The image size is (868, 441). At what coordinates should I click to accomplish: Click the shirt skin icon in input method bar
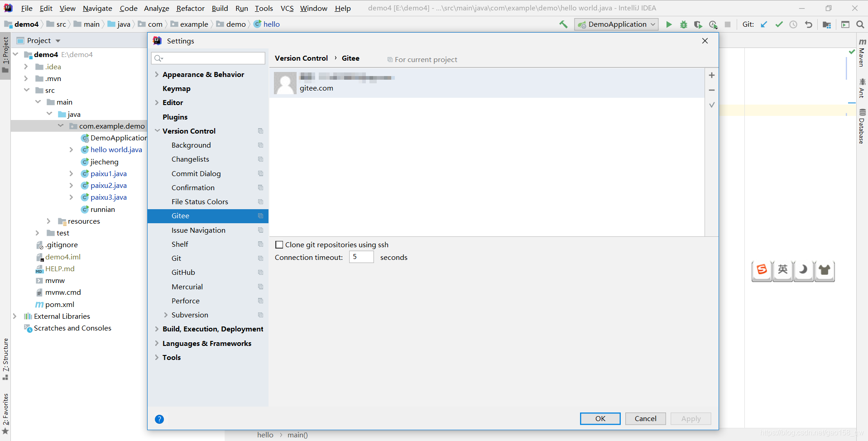(825, 270)
